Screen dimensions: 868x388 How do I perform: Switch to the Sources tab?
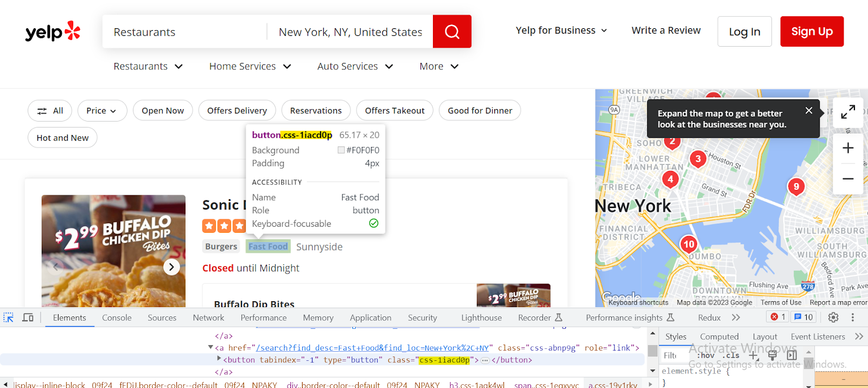pos(162,317)
